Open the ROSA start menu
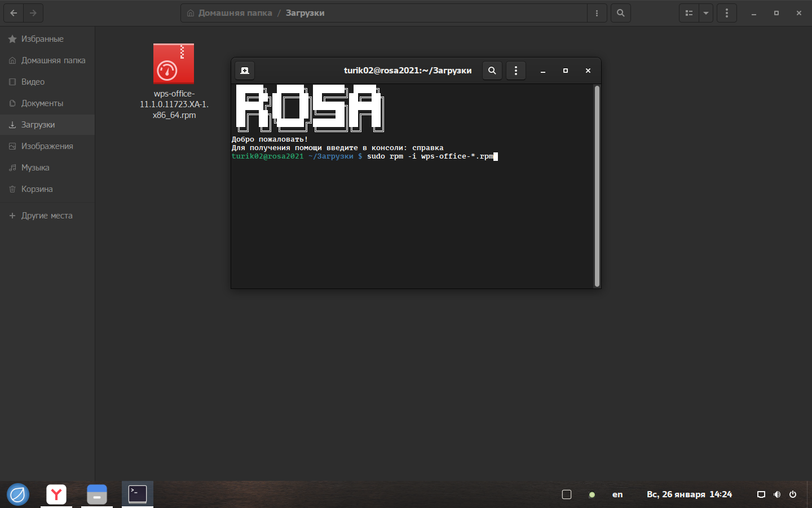This screenshot has width=812, height=508. (18, 494)
